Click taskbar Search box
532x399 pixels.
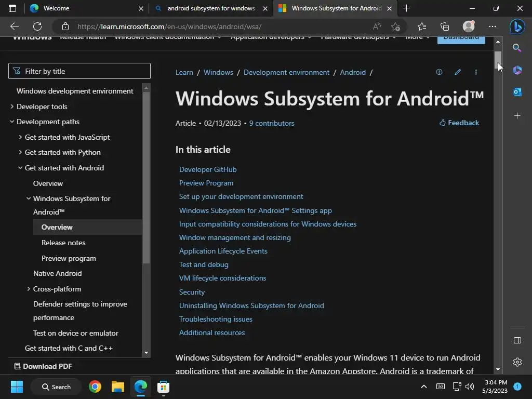pos(56,387)
